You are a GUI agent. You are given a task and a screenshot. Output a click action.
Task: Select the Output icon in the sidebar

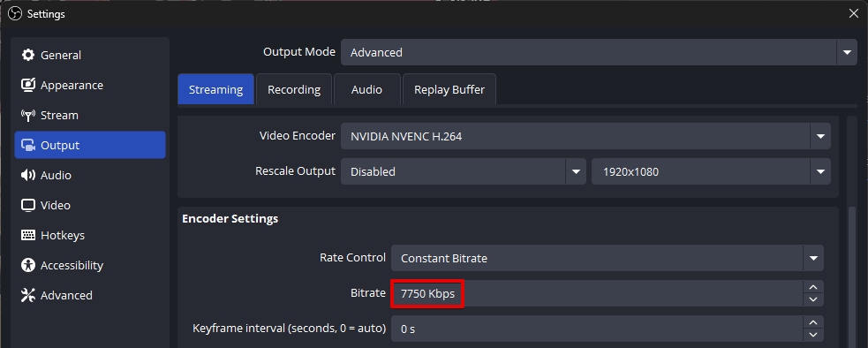(x=27, y=145)
